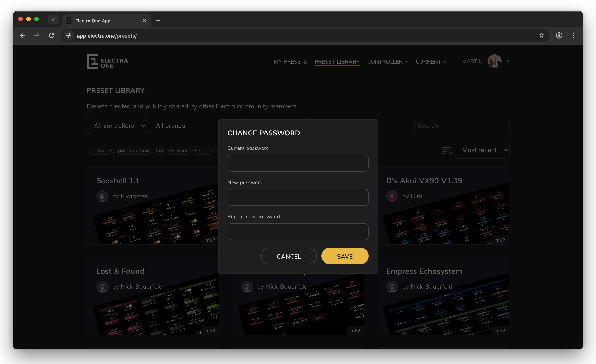596x364 pixels.
Task: Click the mk2 badge on Empress Echosystem
Action: [500, 331]
